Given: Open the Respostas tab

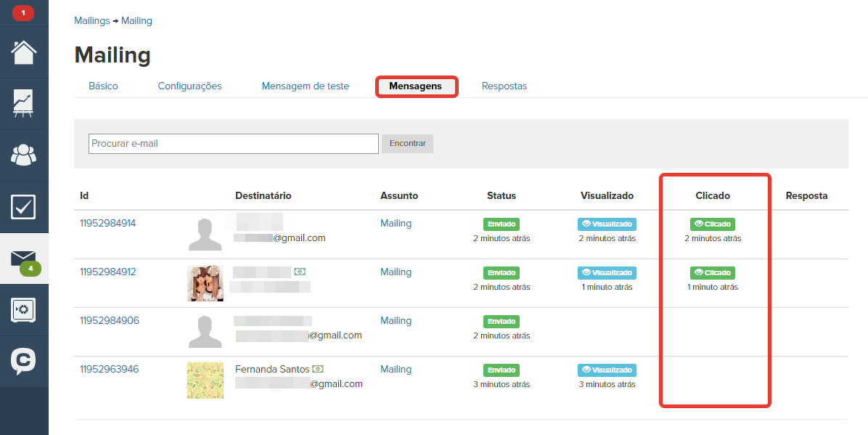Looking at the screenshot, I should [x=504, y=86].
